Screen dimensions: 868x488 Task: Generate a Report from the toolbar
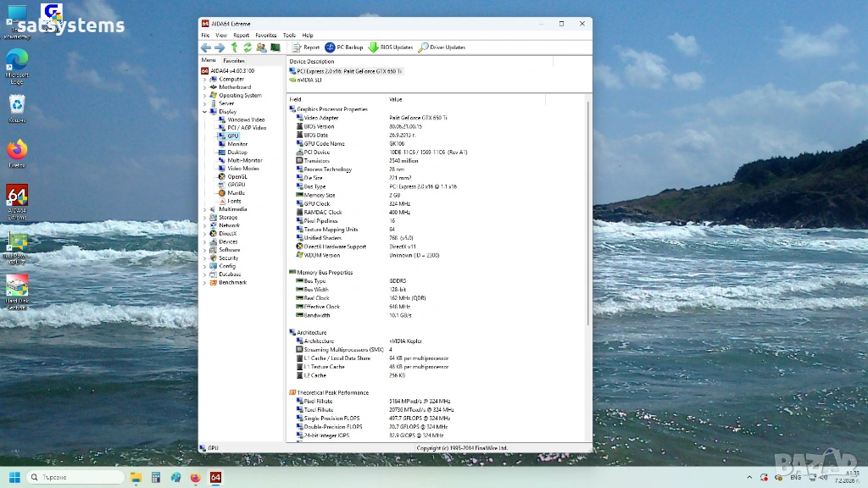click(x=305, y=47)
